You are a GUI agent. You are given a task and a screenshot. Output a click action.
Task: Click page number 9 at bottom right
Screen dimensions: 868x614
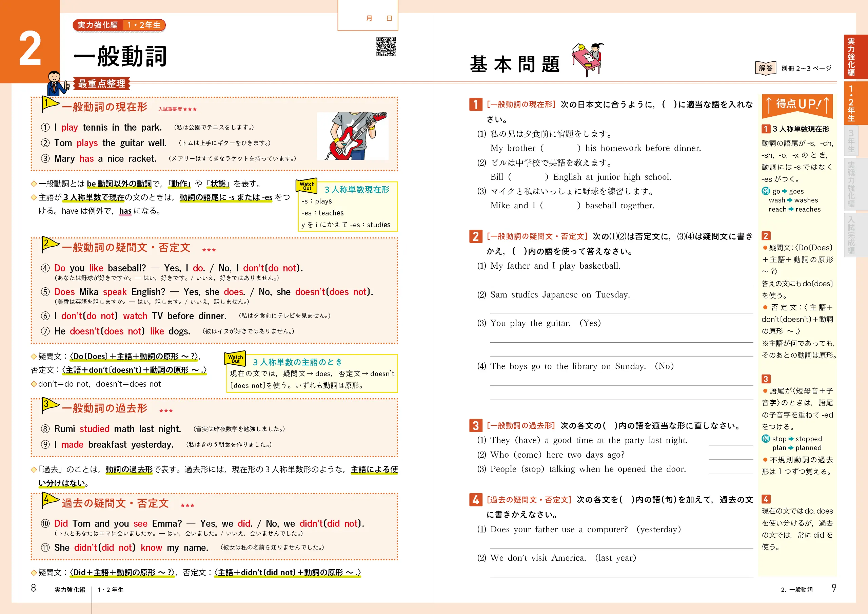point(834,588)
